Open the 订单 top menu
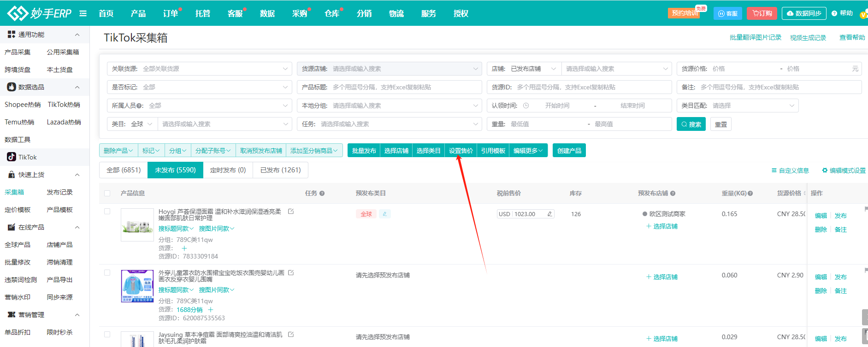The width and height of the screenshot is (868, 347). [x=171, y=13]
